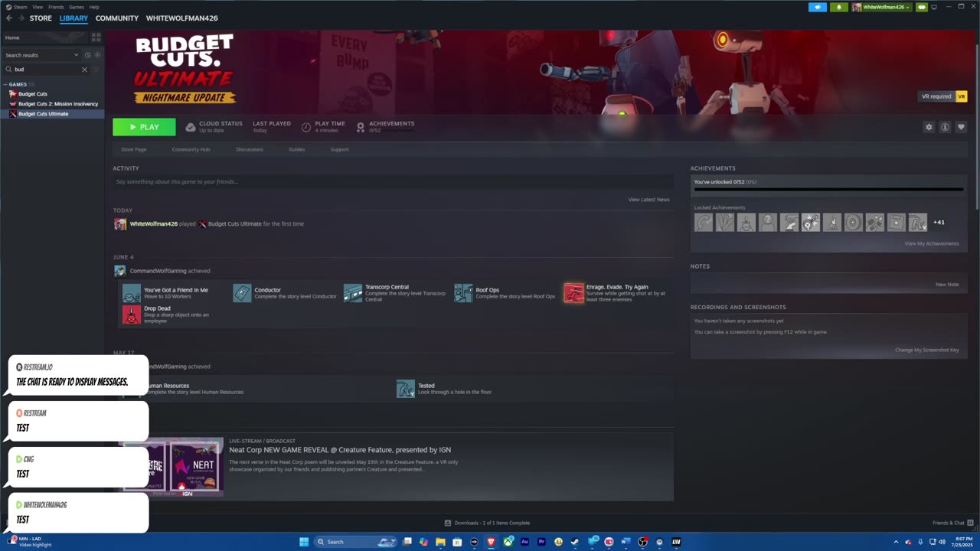Open advanced search filter options icon

pos(96,70)
